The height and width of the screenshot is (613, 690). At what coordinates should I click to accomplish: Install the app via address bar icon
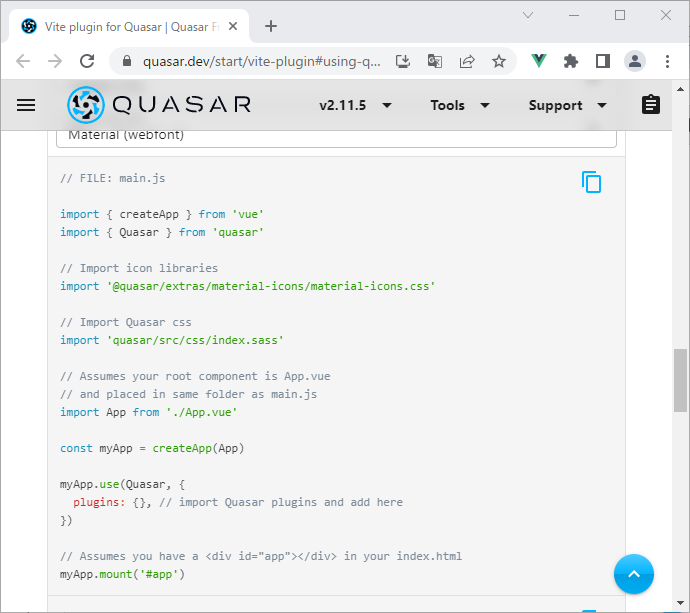pos(403,61)
